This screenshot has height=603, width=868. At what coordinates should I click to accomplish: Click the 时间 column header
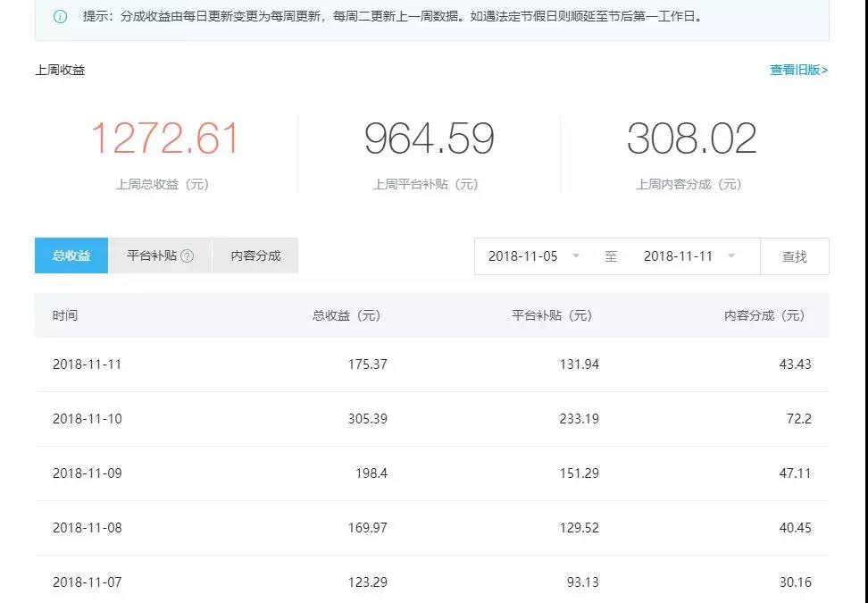[65, 315]
